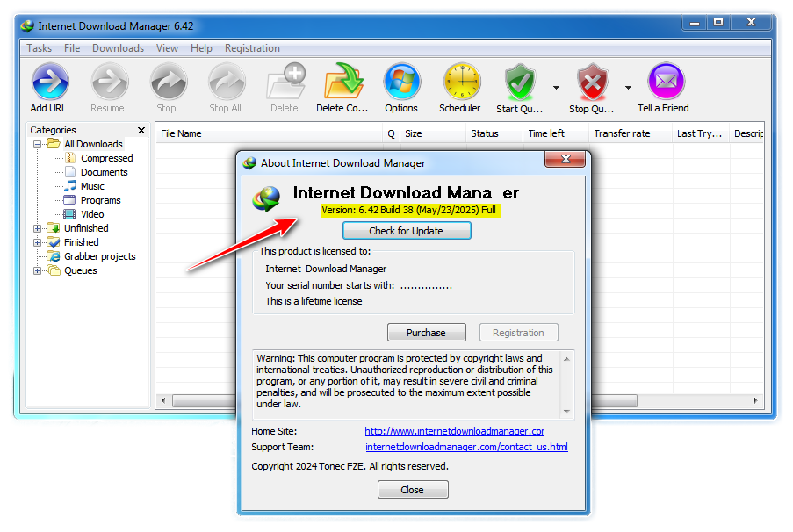Click warning text scroll up arrow
Screen dimensions: 793x532
[566, 359]
